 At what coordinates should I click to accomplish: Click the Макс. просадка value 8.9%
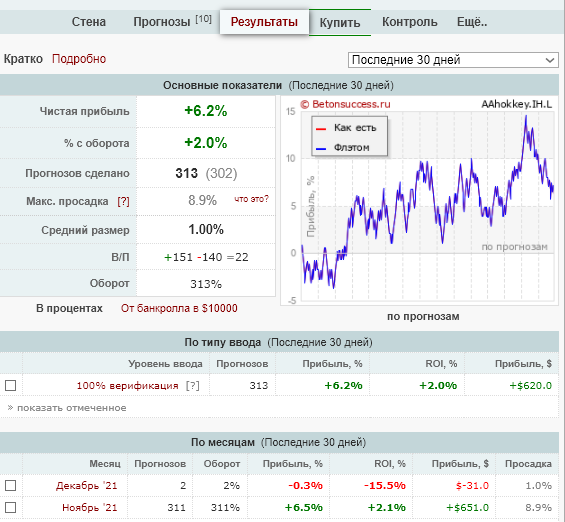pos(203,200)
